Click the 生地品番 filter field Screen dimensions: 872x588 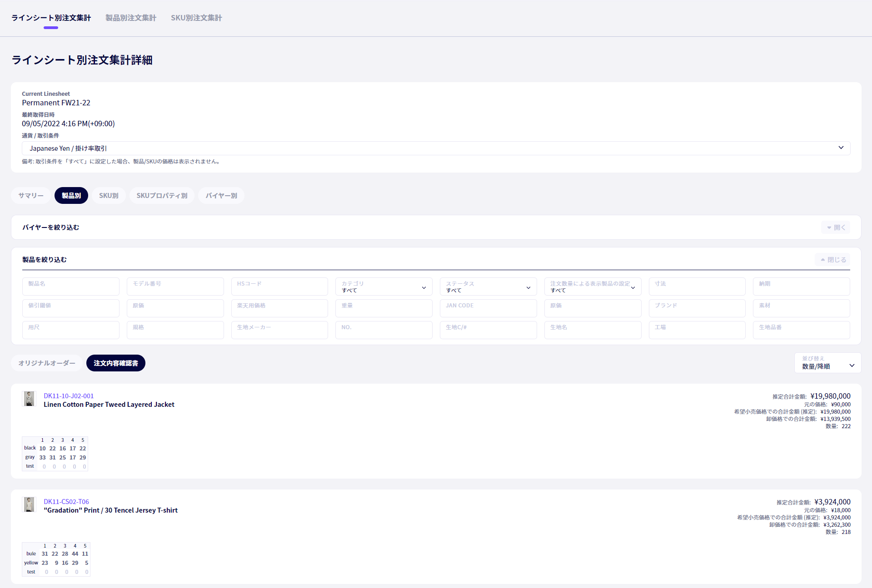[802, 330]
